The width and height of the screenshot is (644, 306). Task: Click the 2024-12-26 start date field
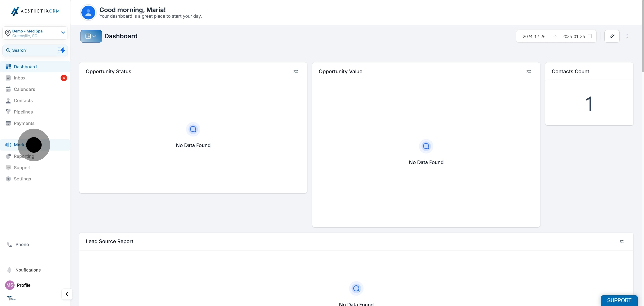click(x=534, y=36)
